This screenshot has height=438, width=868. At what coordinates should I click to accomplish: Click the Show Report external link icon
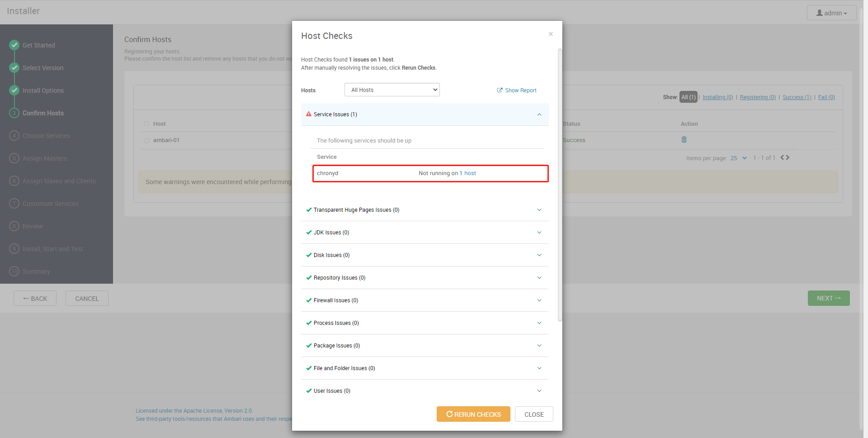[x=500, y=90]
